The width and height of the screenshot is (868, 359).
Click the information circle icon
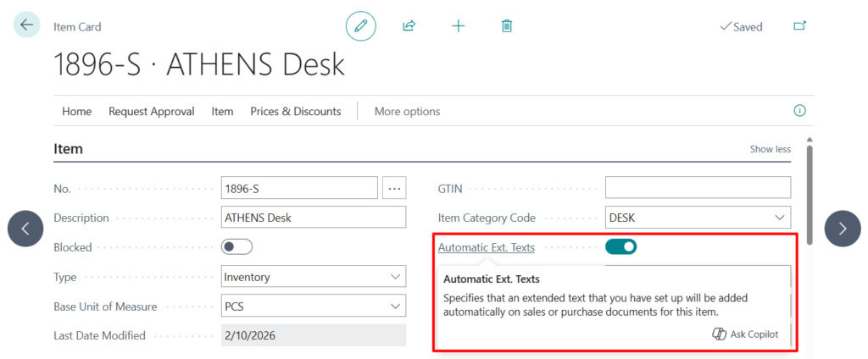click(798, 111)
